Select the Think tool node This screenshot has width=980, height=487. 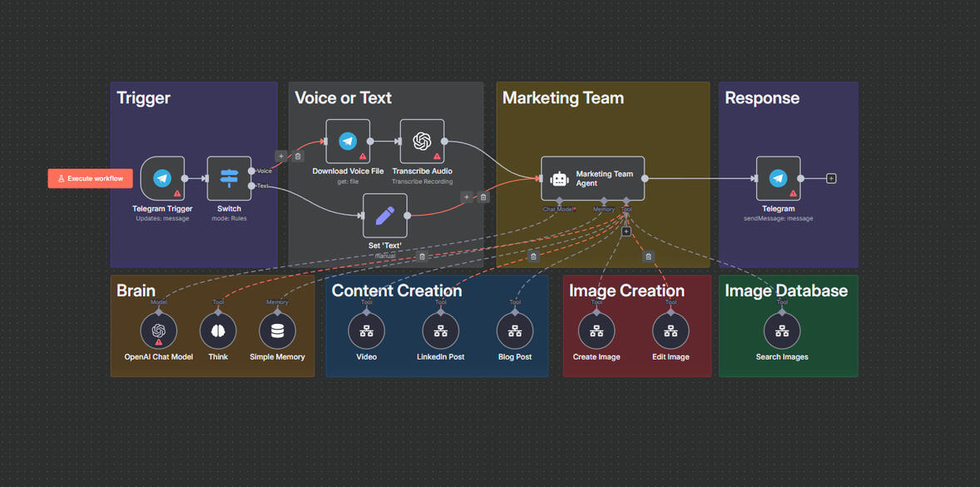tap(217, 330)
